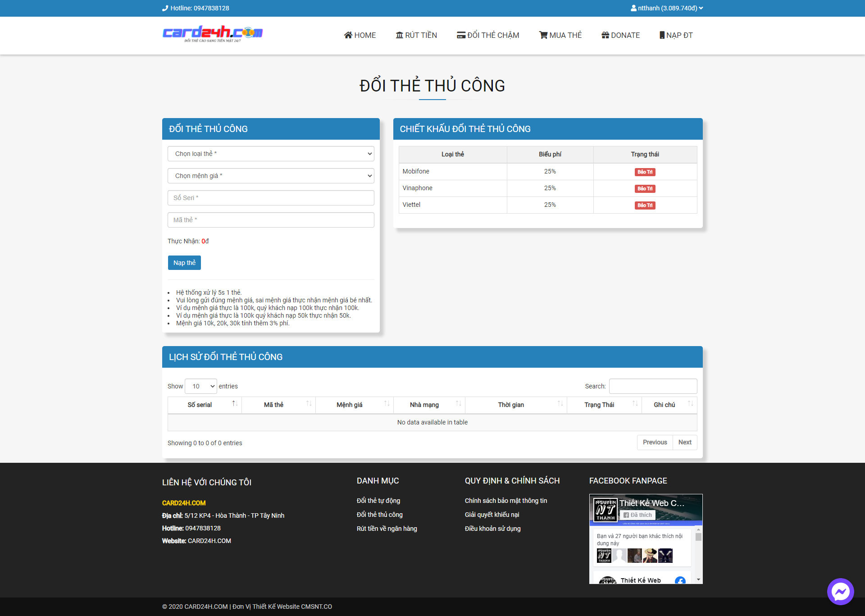Open Đổi thẻ tự động footer link

378,501
